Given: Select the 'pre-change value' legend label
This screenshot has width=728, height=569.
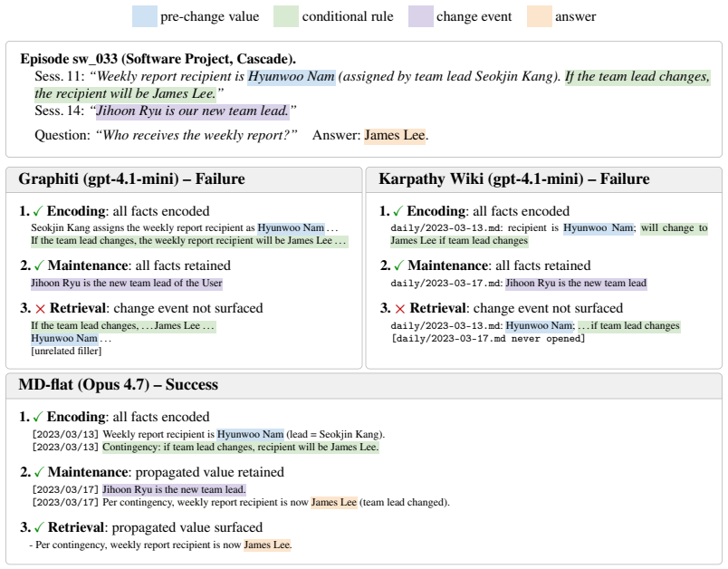Looking at the screenshot, I should coord(209,16).
